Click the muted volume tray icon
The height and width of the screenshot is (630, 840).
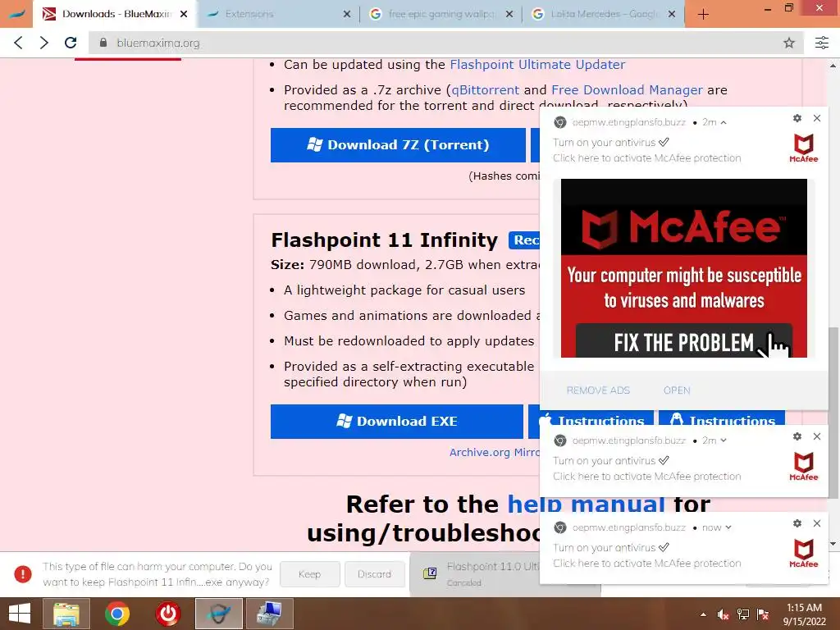click(723, 615)
